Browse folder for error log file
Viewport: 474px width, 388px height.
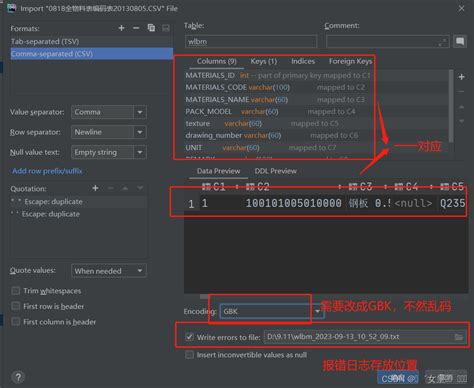pos(459,337)
